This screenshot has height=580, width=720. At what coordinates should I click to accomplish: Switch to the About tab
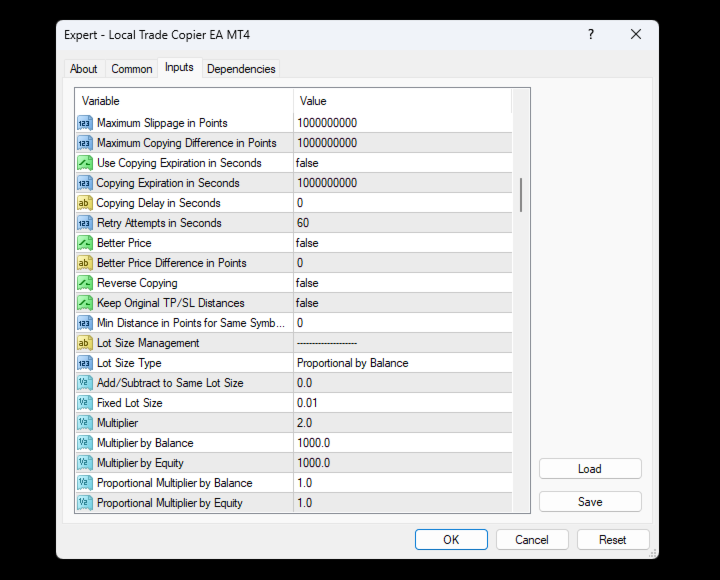(x=84, y=69)
